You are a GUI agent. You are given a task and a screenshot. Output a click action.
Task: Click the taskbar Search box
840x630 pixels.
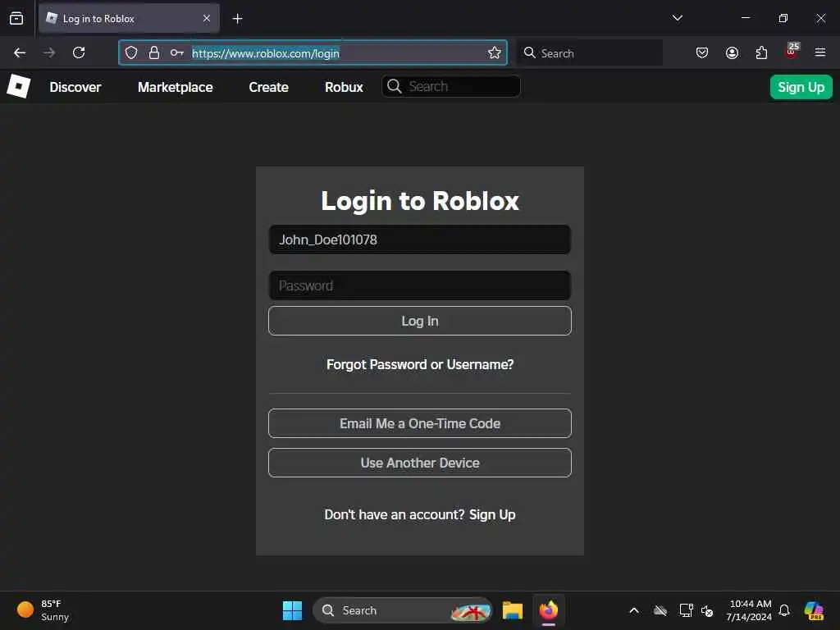[402, 610]
